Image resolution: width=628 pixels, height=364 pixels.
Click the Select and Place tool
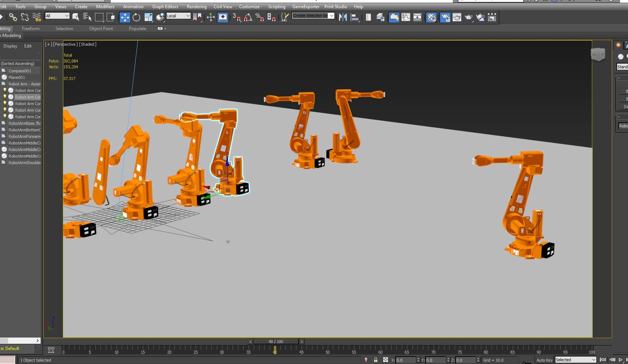click(x=160, y=17)
